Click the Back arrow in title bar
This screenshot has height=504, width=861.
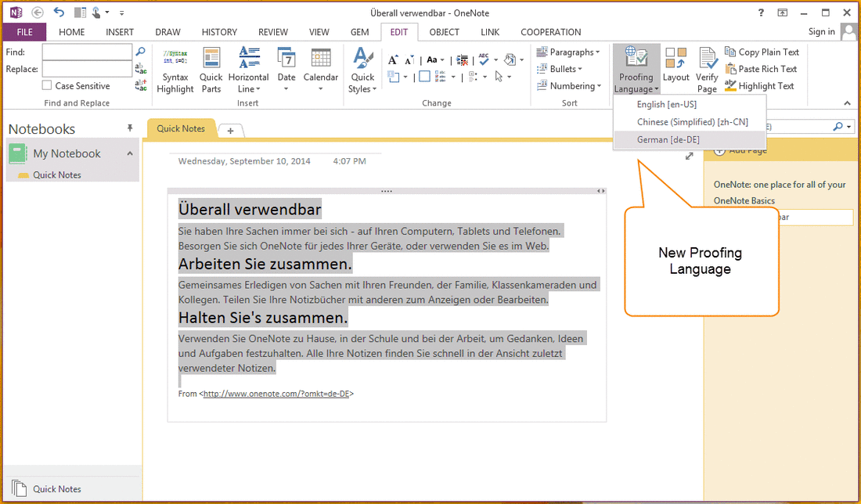[38, 12]
